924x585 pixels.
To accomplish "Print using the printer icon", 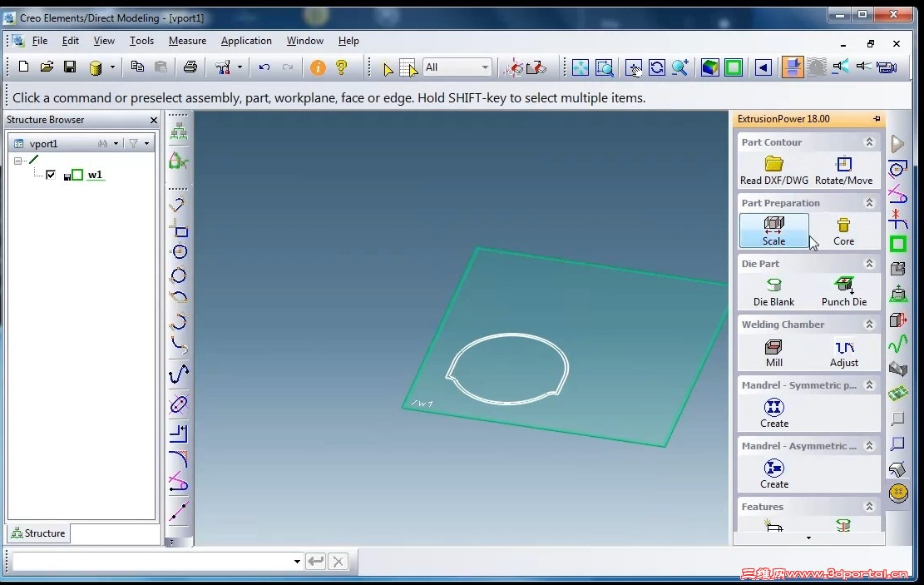I will coord(190,67).
